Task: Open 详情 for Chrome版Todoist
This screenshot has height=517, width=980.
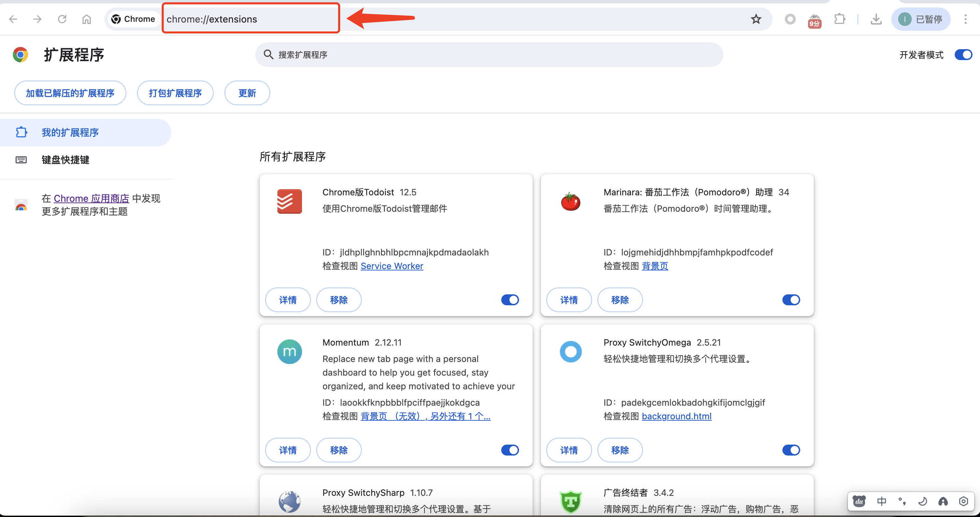Action: click(288, 300)
